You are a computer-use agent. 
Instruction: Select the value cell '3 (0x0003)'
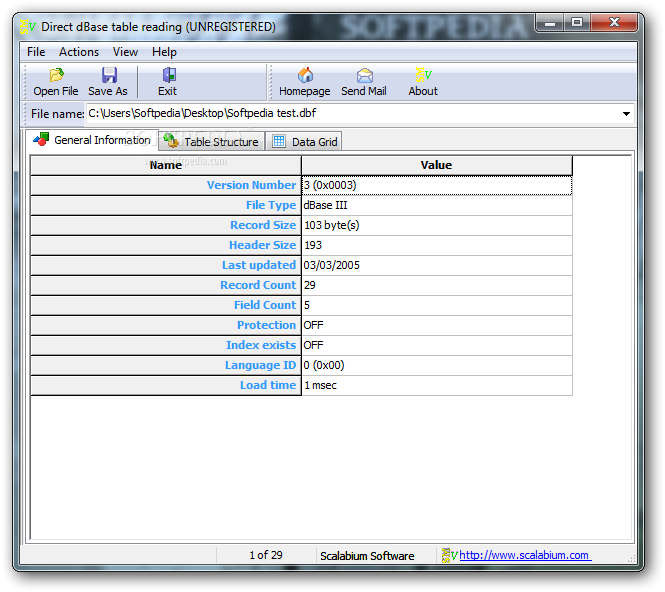(437, 185)
